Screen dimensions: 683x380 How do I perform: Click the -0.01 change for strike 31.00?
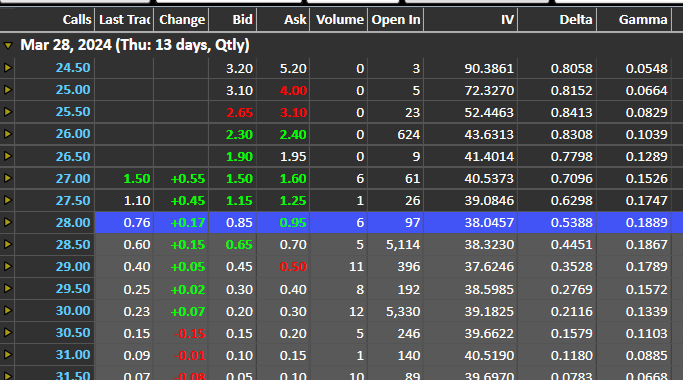click(x=189, y=356)
